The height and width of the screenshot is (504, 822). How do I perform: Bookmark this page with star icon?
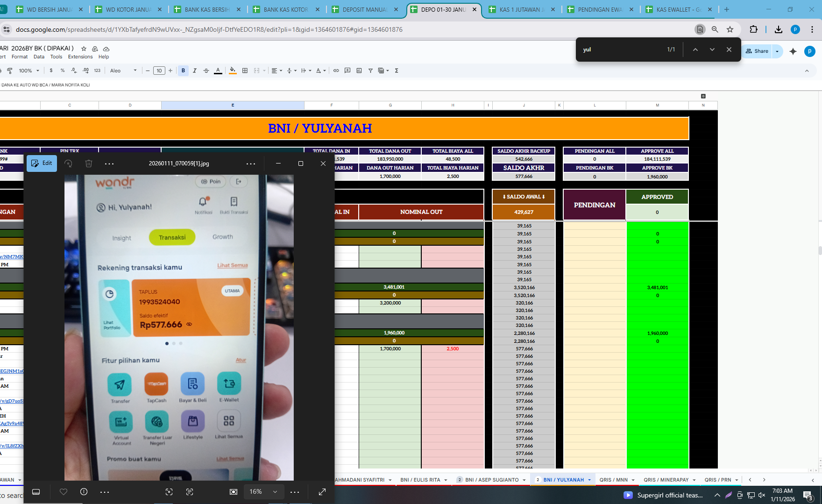click(730, 29)
